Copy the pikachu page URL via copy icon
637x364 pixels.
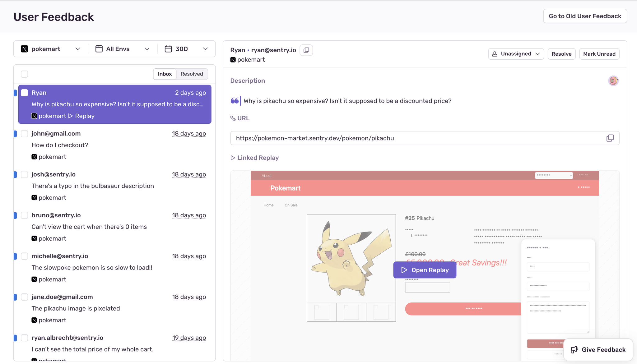610,138
